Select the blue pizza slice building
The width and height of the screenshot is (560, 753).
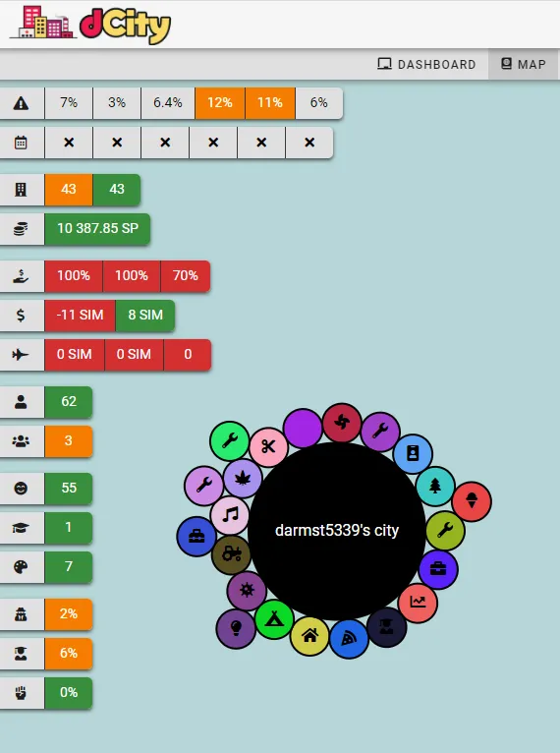(349, 639)
